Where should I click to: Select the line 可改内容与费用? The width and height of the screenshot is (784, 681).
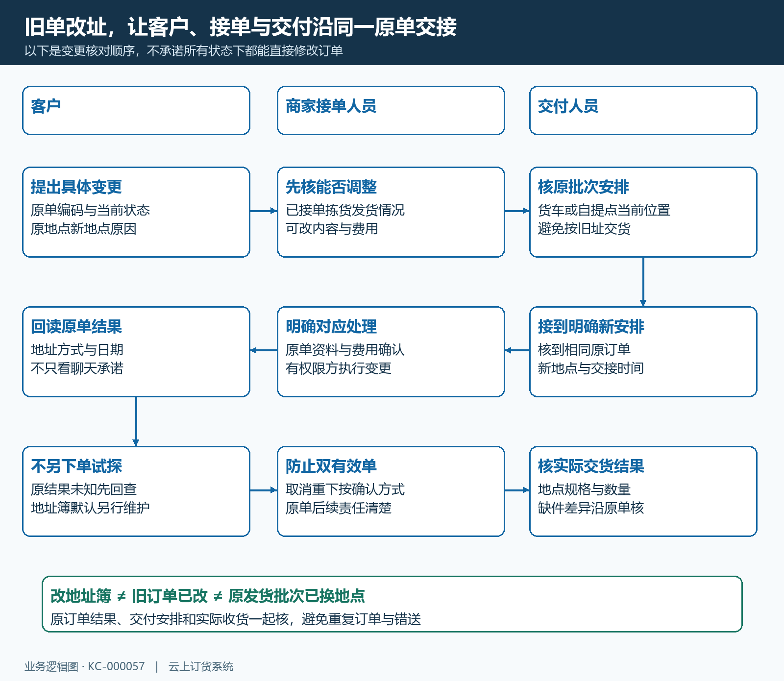point(332,229)
